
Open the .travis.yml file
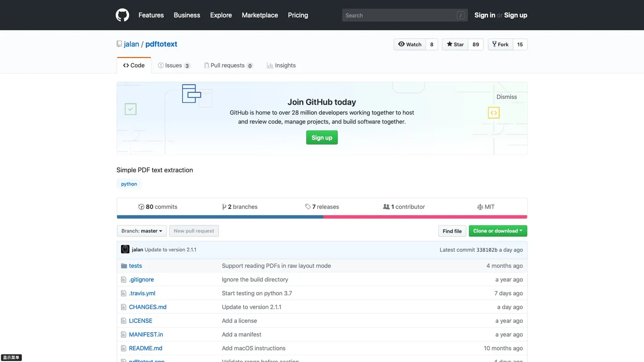(x=142, y=293)
